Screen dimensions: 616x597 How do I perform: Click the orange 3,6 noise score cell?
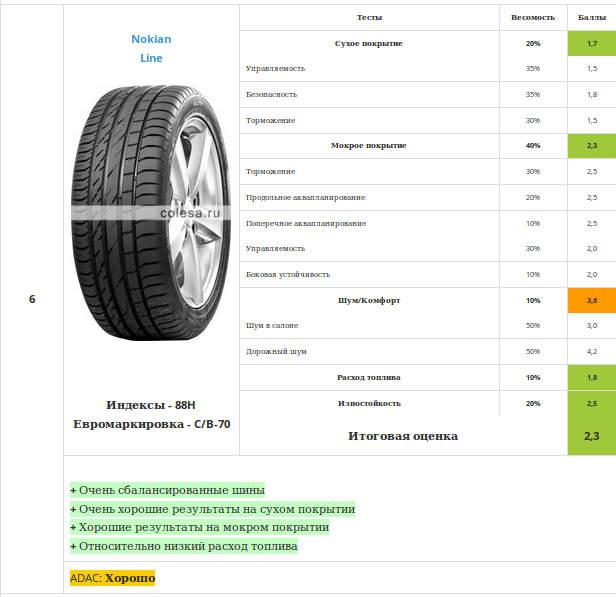[592, 300]
